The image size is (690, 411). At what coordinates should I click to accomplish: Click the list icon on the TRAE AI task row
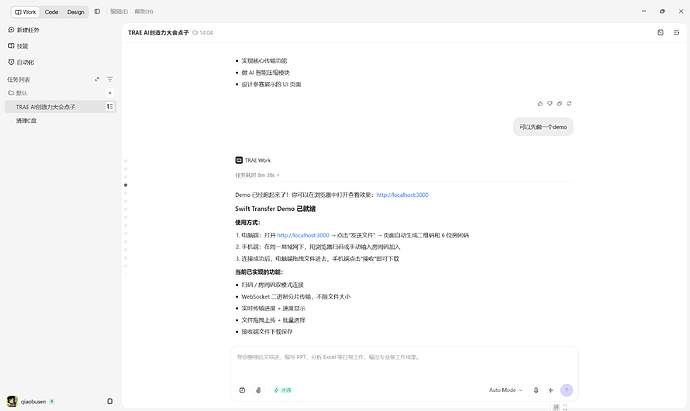(x=110, y=106)
